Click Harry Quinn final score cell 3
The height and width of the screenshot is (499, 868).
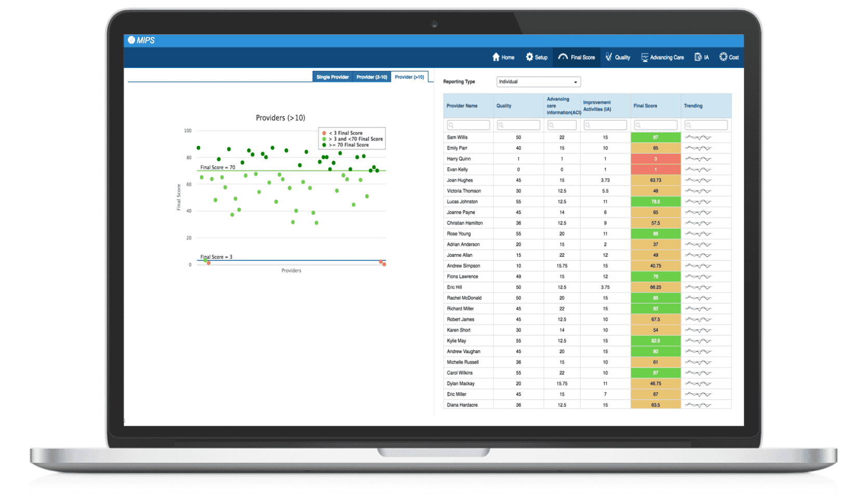[656, 159]
